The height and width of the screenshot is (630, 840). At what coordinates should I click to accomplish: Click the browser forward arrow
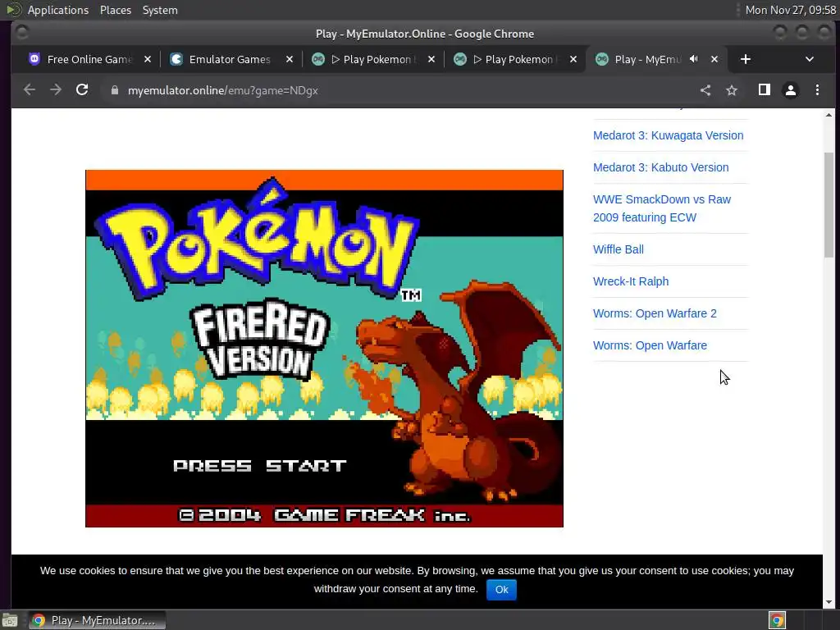[x=56, y=90]
